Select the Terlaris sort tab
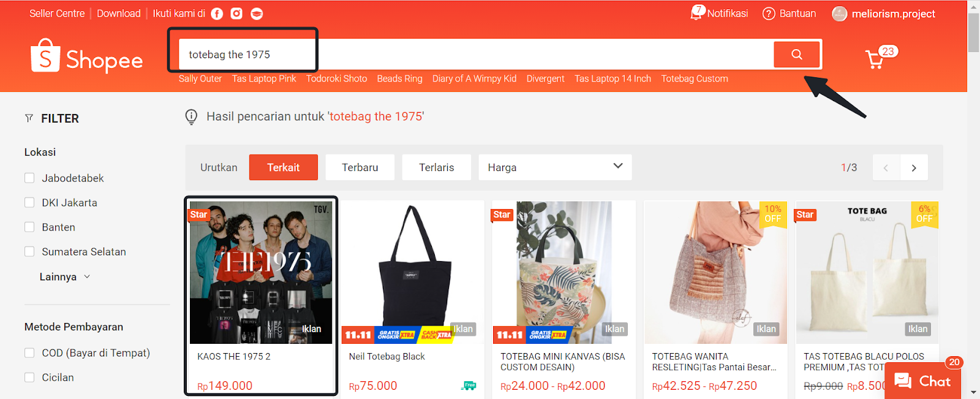The height and width of the screenshot is (399, 980). 437,167
